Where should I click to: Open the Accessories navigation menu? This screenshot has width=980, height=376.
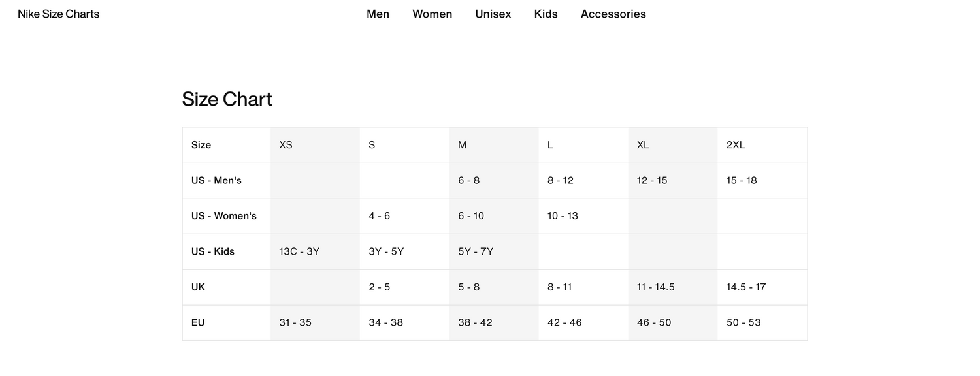pos(613,14)
